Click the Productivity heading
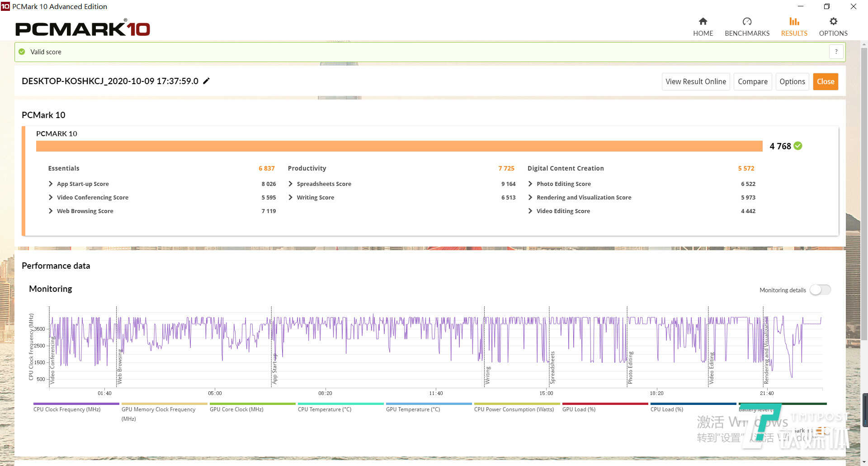868x466 pixels. (307, 168)
